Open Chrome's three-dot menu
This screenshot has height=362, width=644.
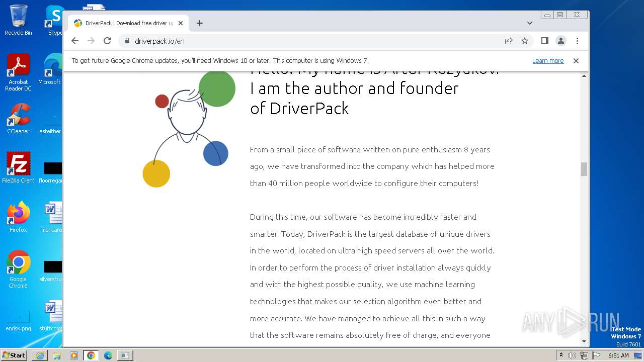[x=577, y=41]
